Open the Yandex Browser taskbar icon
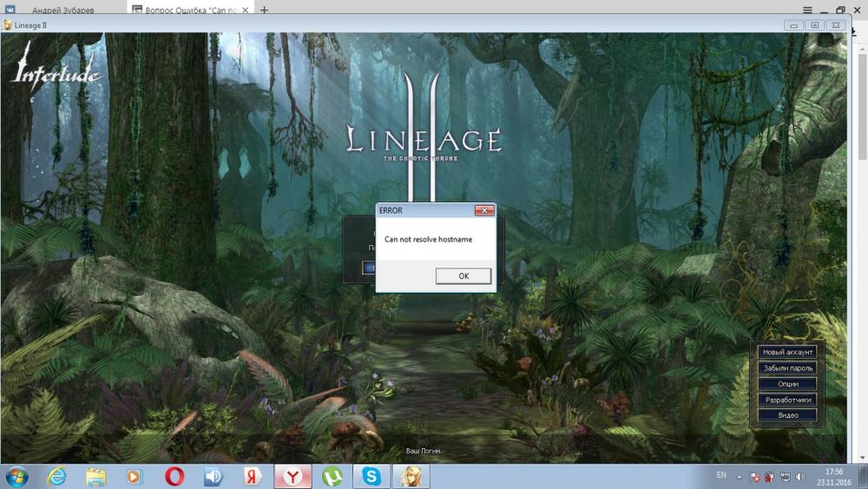The width and height of the screenshot is (868, 489). point(293,476)
